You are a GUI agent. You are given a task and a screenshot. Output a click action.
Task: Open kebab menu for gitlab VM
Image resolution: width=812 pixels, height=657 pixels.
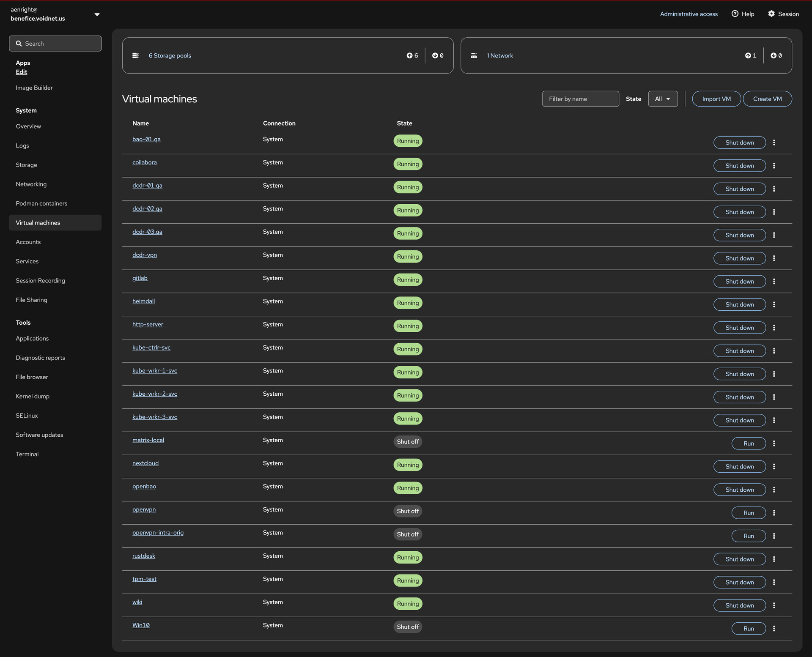click(774, 282)
